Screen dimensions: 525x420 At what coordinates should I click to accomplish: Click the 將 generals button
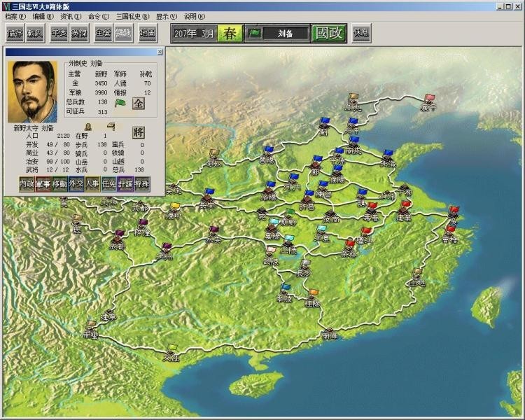(139, 132)
